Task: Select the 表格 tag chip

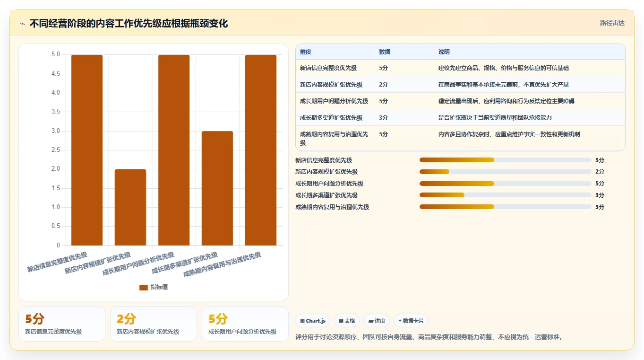Action: click(x=346, y=321)
